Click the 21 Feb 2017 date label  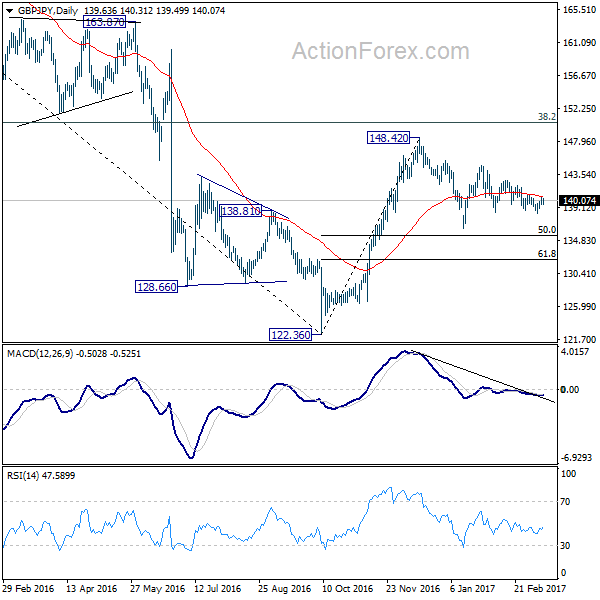coord(540,588)
